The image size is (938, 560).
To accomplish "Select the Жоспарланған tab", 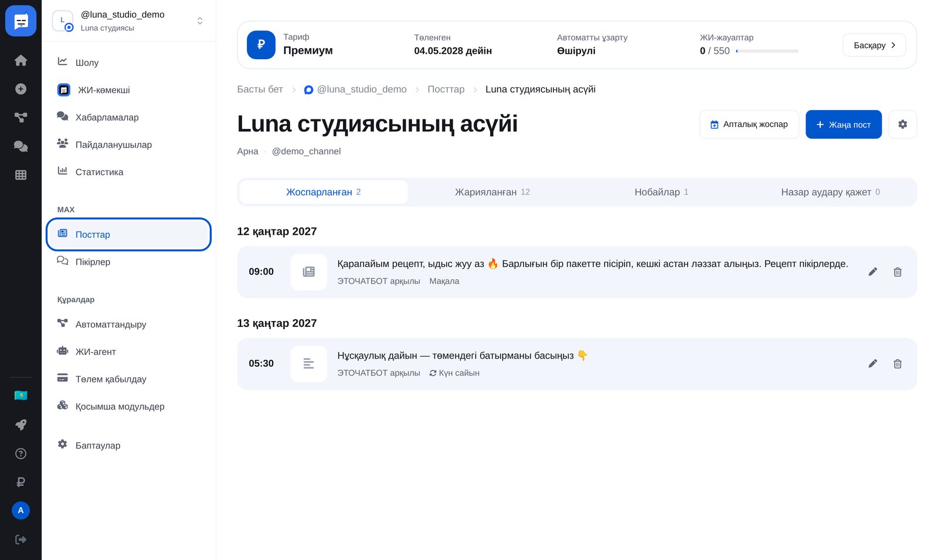I will [324, 192].
